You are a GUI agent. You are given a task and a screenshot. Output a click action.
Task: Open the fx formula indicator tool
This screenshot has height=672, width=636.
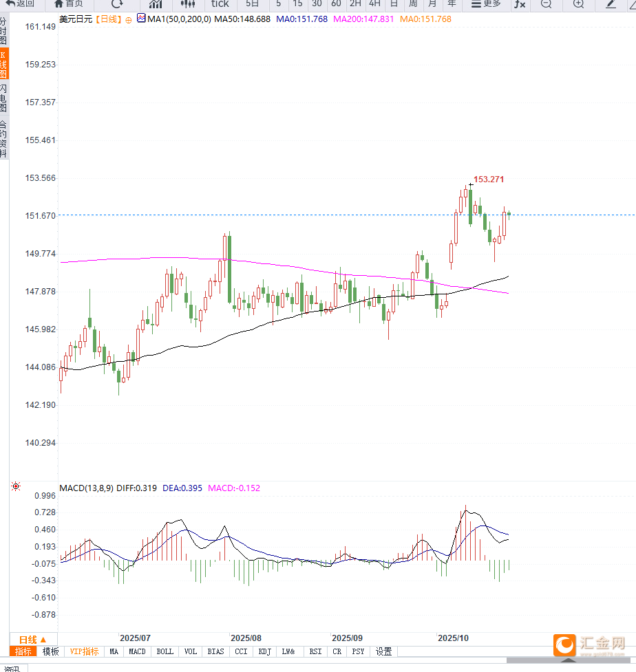[x=520, y=4]
